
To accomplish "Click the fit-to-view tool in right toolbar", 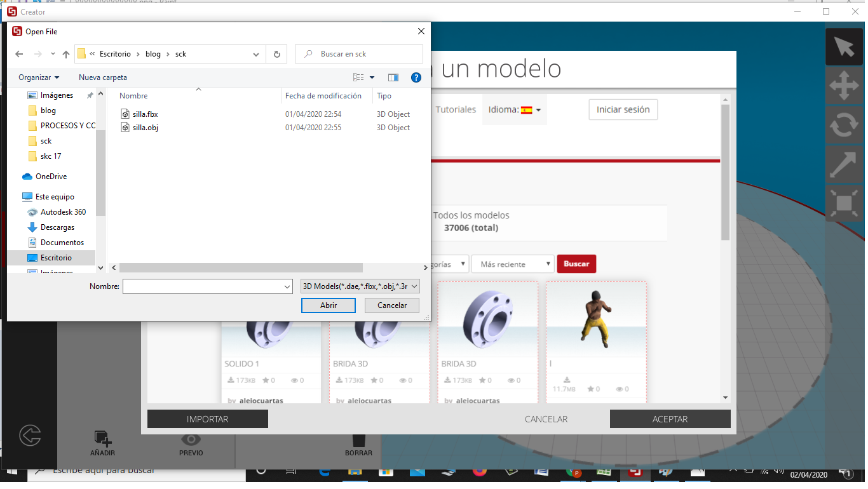I will coord(844,204).
